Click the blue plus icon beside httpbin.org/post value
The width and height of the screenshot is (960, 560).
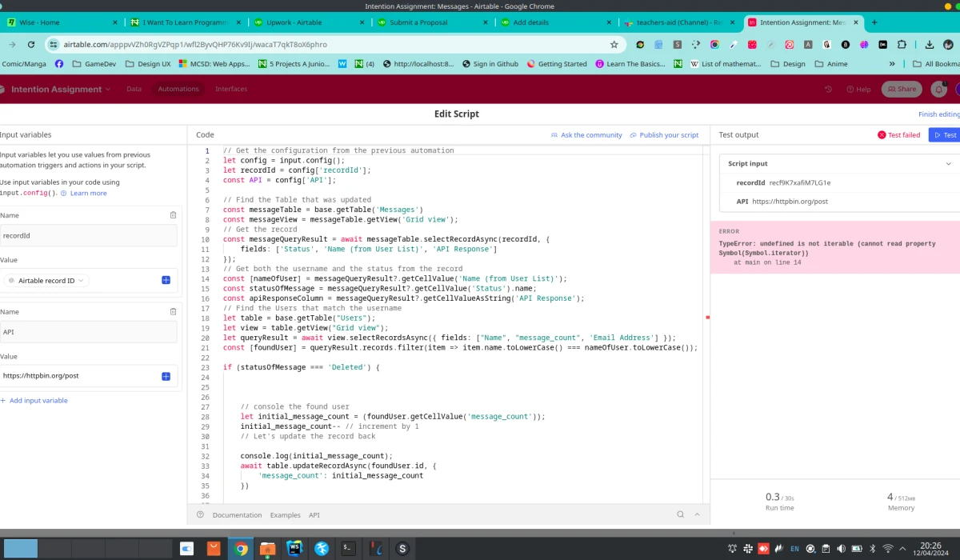166,375
